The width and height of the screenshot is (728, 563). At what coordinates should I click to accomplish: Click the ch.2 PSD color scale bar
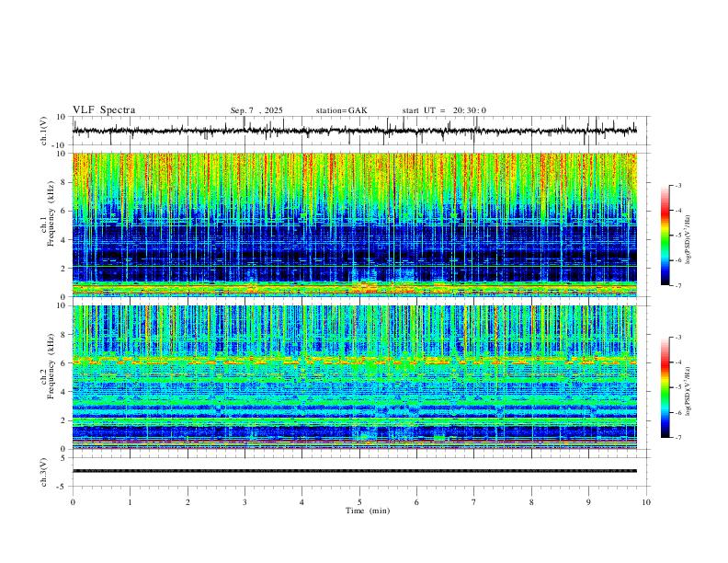(x=665, y=387)
